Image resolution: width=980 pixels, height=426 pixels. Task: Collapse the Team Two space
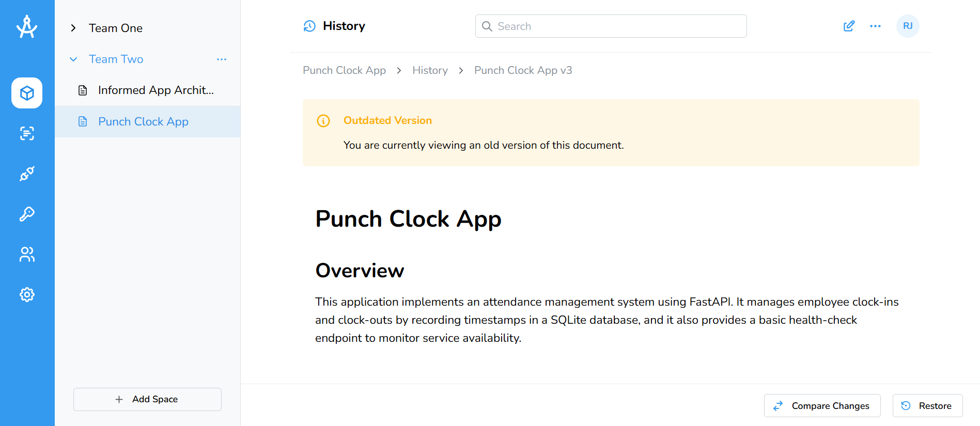[x=73, y=59]
